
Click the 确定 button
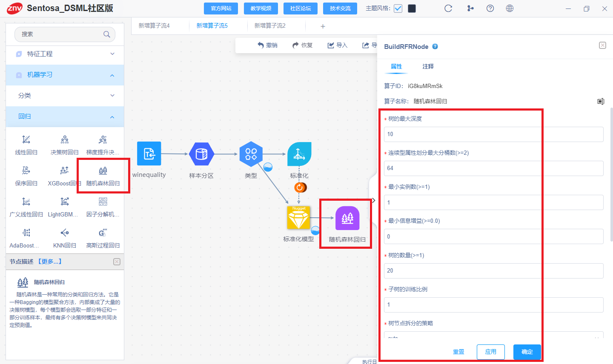(x=527, y=352)
